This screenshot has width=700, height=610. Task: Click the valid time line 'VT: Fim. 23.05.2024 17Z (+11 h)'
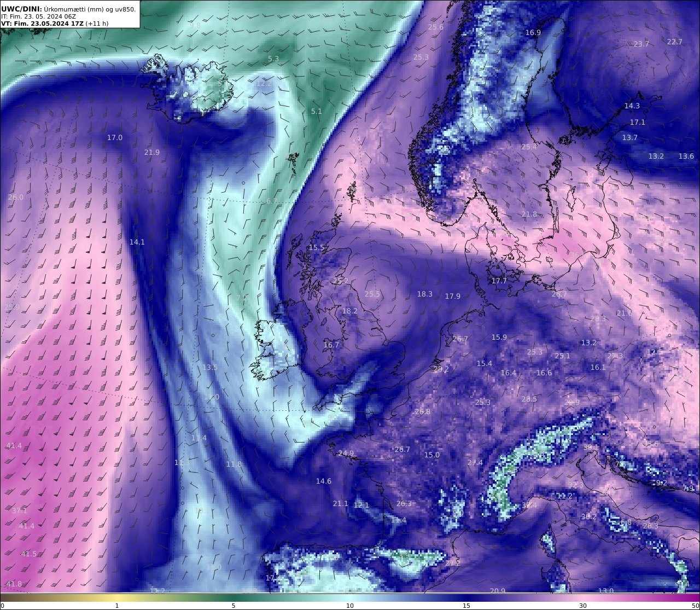point(55,24)
